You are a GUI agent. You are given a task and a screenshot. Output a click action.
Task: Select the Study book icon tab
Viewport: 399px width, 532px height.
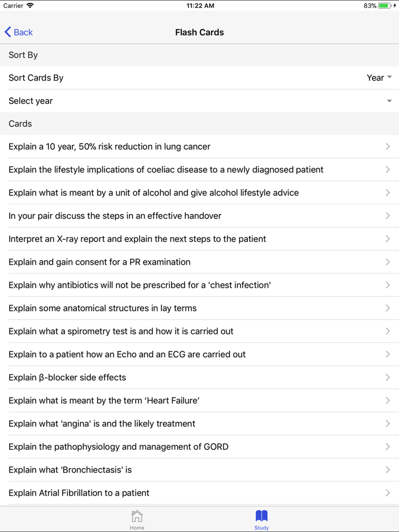pos(262,516)
